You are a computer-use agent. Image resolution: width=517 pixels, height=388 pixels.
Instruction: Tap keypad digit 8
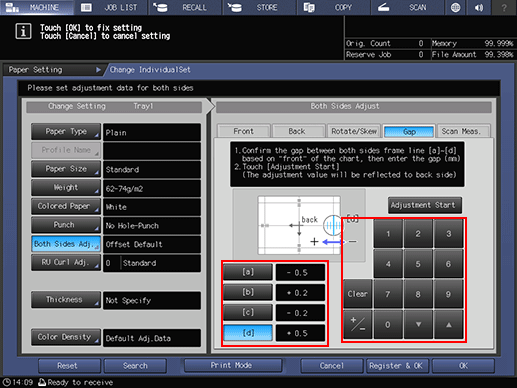[418, 294]
